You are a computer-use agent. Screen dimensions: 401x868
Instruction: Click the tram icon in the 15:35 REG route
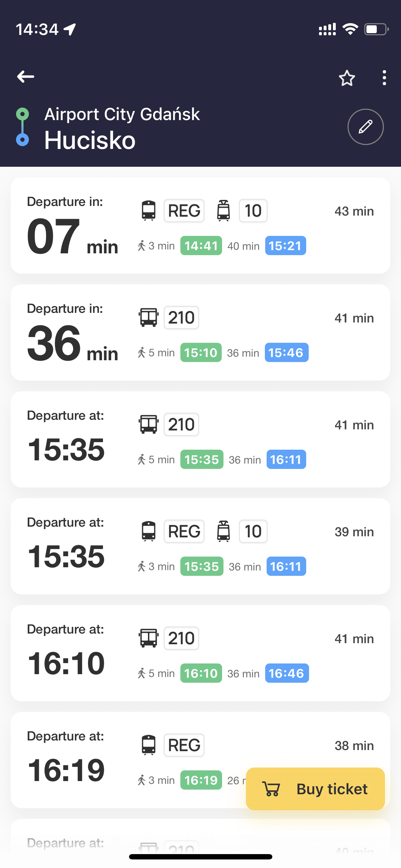[223, 531]
